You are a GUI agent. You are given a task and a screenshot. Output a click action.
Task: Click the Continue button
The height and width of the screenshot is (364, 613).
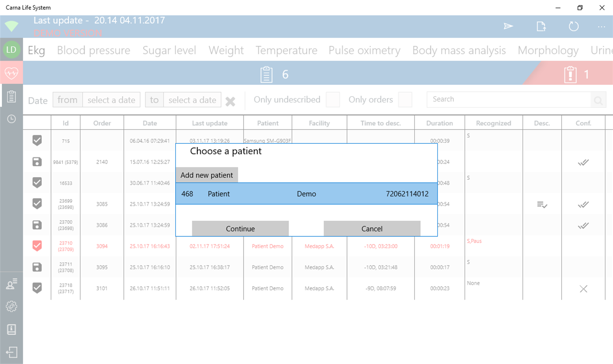(x=240, y=228)
